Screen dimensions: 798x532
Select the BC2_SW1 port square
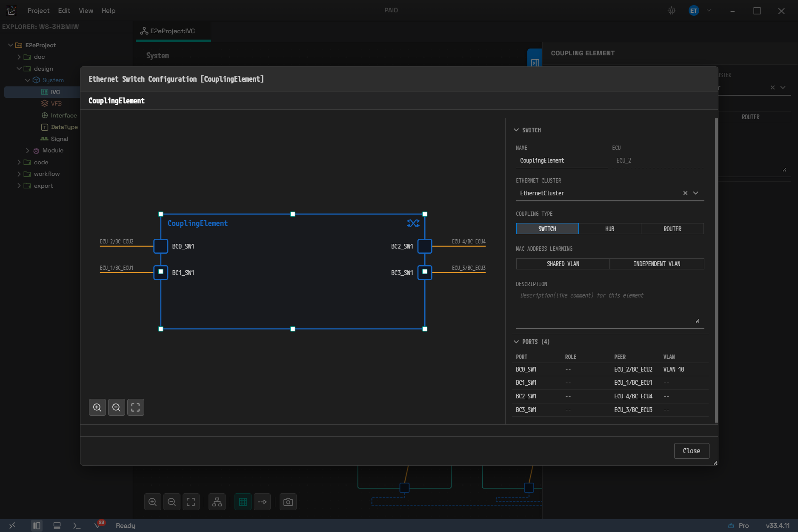425,246
